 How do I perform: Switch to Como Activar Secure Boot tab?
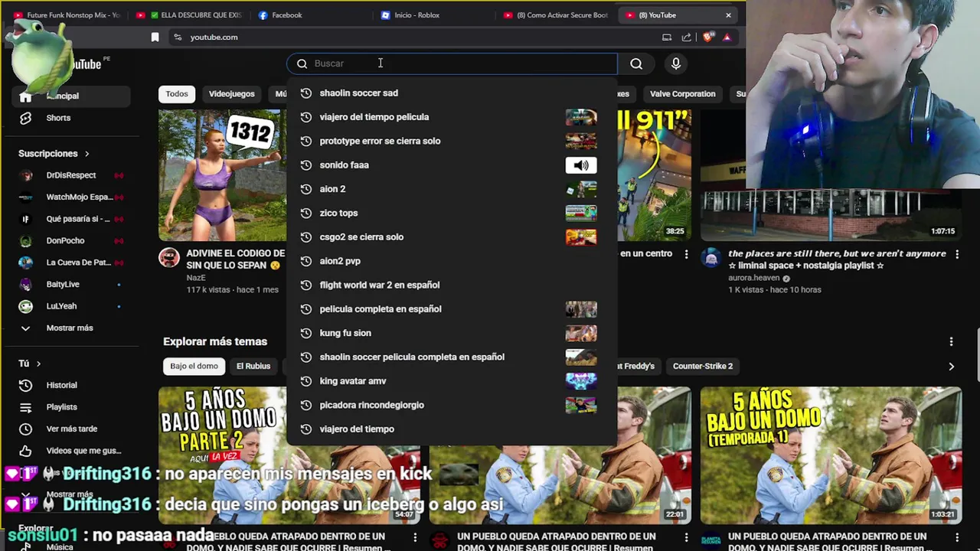556,15
